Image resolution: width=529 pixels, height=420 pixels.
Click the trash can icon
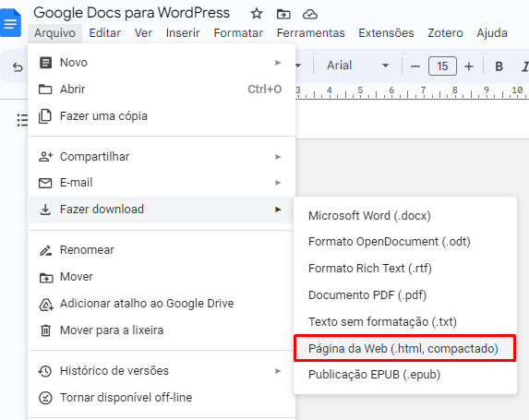pyautogui.click(x=45, y=330)
